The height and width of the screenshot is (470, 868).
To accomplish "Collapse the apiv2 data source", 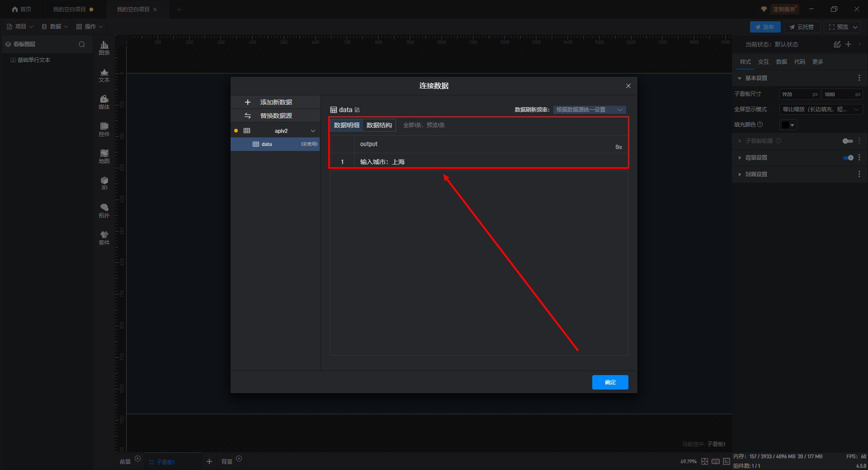I will click(x=313, y=131).
